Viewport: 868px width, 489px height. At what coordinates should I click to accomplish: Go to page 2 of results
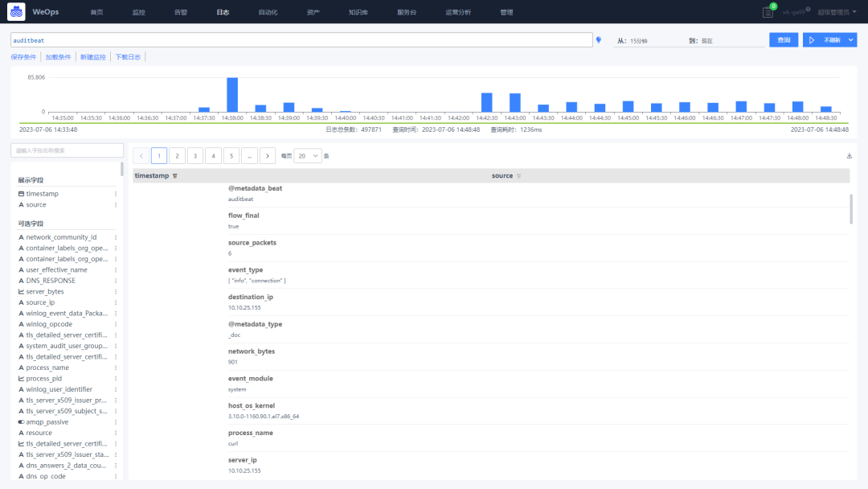point(177,156)
